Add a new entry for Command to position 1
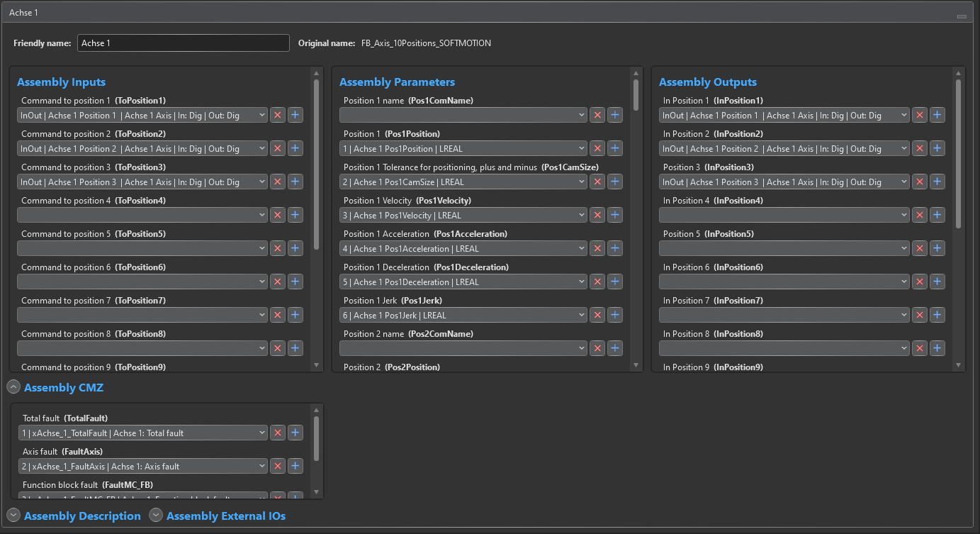Viewport: 980px width, 534px height. 295,115
